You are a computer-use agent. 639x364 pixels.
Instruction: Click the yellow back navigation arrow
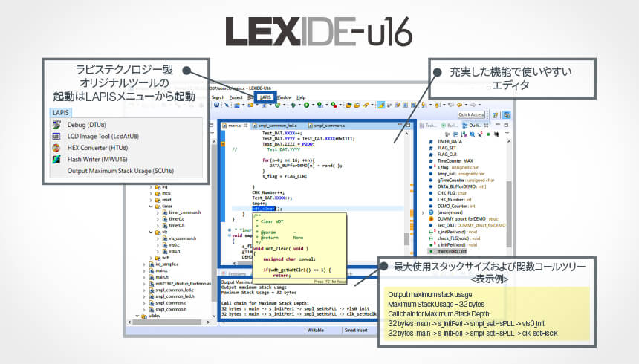coord(460,105)
